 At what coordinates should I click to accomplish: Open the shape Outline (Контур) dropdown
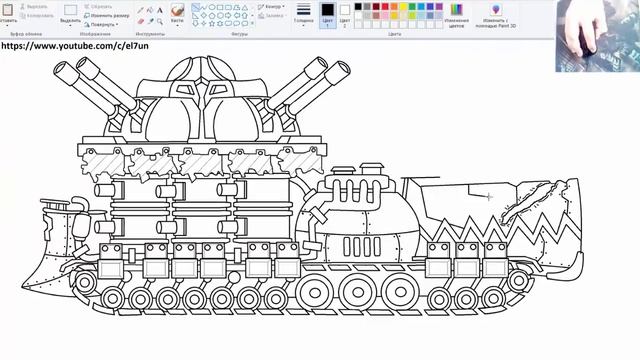[271, 7]
